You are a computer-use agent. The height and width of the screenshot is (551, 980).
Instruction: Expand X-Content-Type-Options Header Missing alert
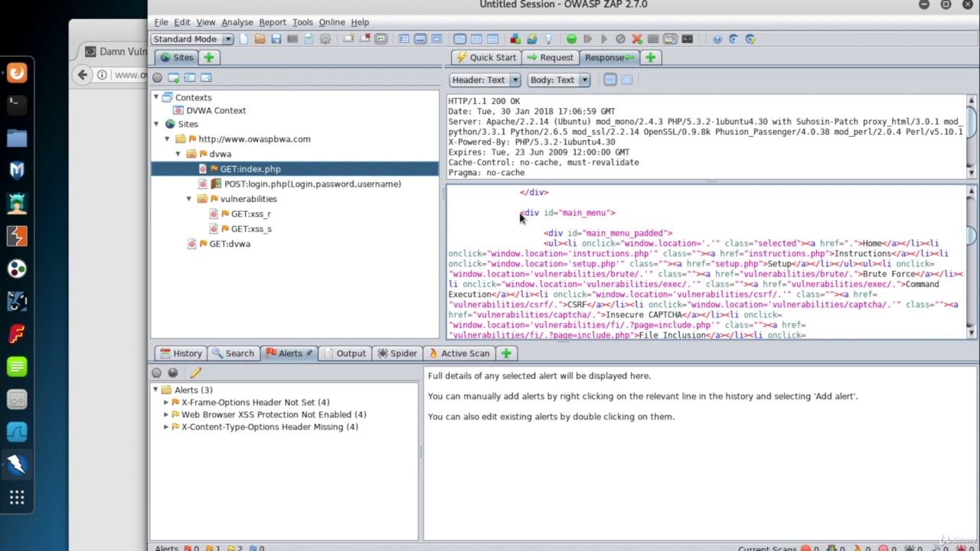pyautogui.click(x=166, y=427)
